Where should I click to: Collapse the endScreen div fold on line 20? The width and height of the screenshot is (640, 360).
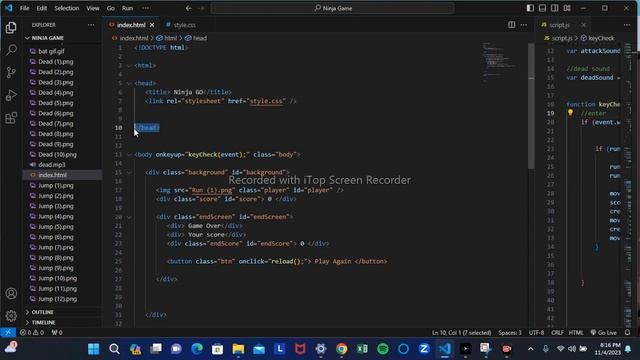(129, 217)
